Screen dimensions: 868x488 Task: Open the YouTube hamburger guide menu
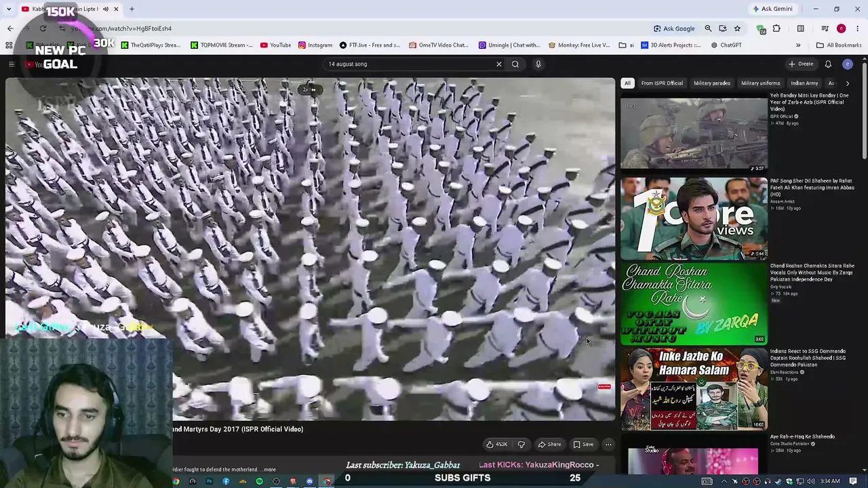tap(12, 64)
